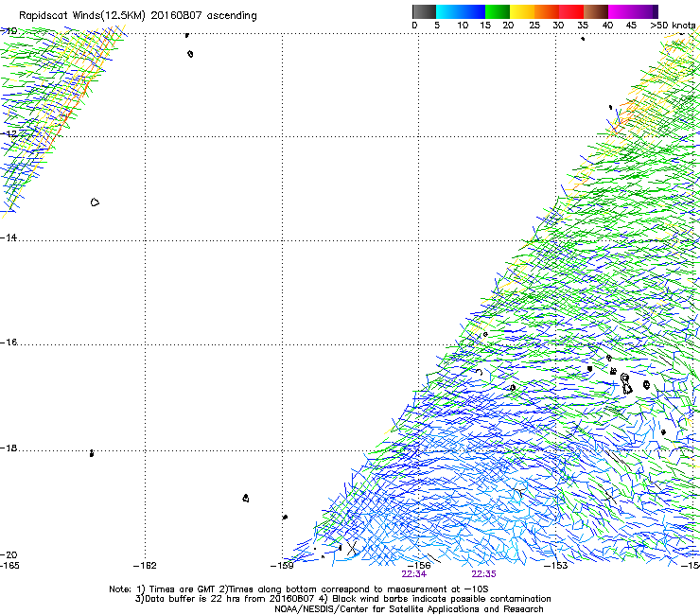Click the orange 25-30 knots color segment
The image size is (700, 615).
point(547,11)
